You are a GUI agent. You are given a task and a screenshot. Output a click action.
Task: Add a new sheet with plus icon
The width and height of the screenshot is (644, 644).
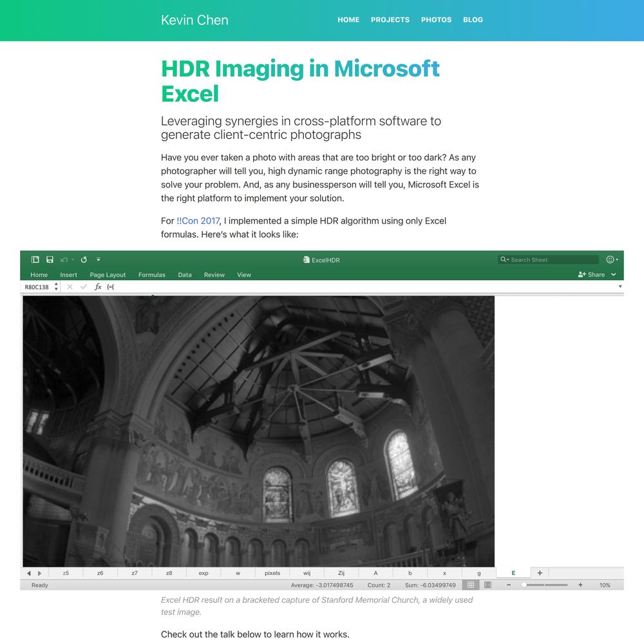tap(540, 573)
